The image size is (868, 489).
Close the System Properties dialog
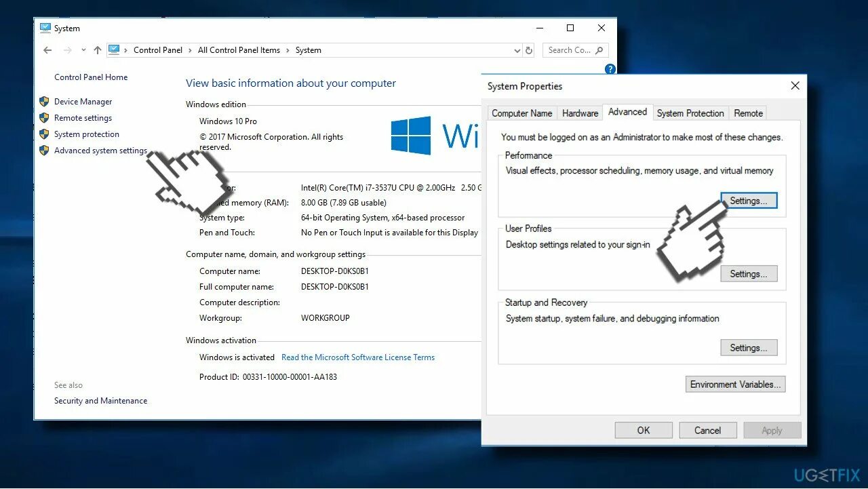(795, 85)
